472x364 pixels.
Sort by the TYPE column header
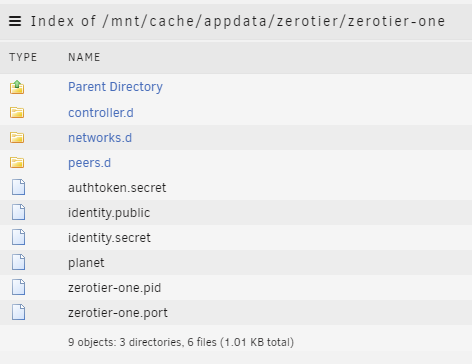(x=23, y=57)
